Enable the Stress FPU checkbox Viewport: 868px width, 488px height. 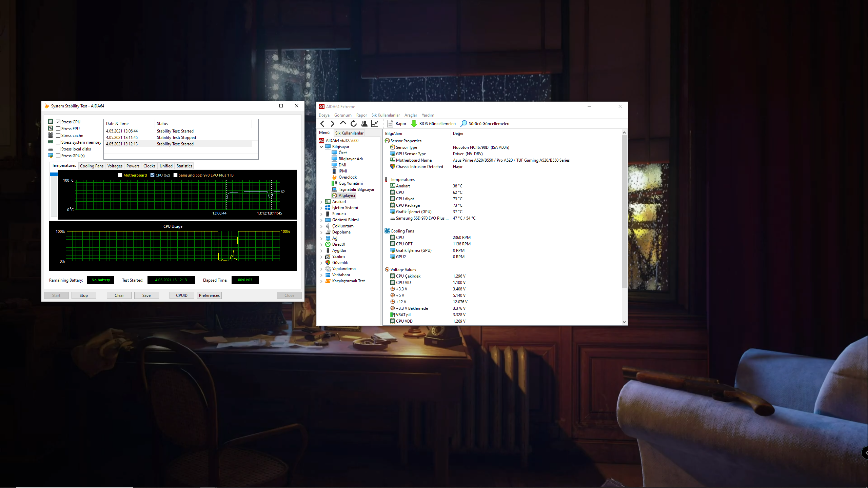click(x=58, y=129)
